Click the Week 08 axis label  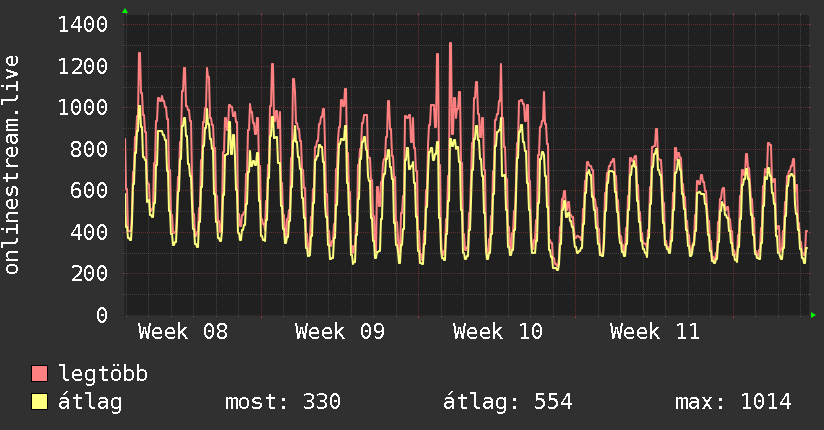(183, 332)
